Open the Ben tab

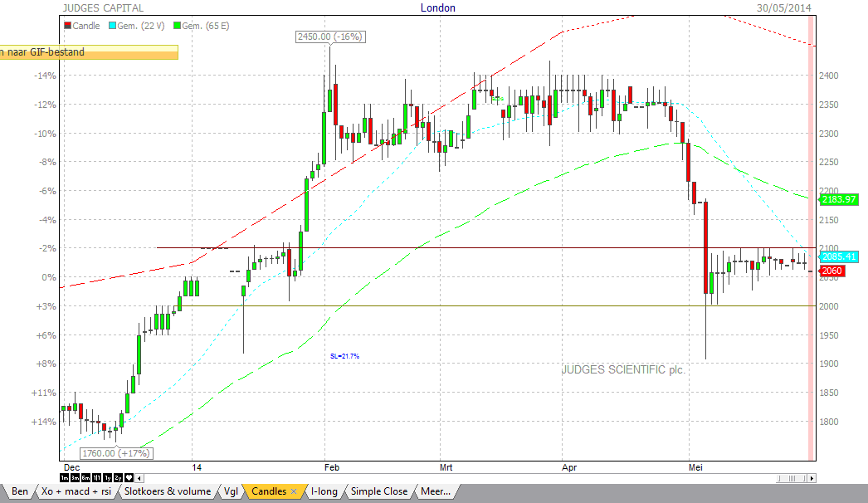coord(19,491)
